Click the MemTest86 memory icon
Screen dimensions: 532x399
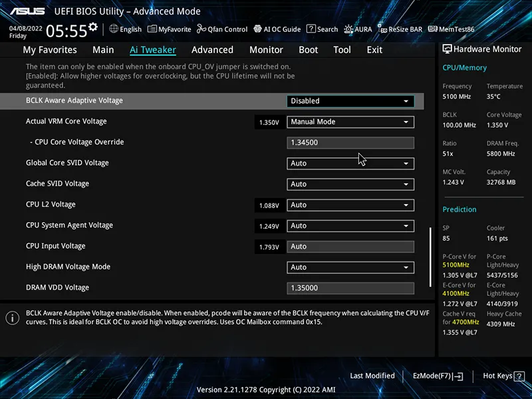tap(433, 29)
